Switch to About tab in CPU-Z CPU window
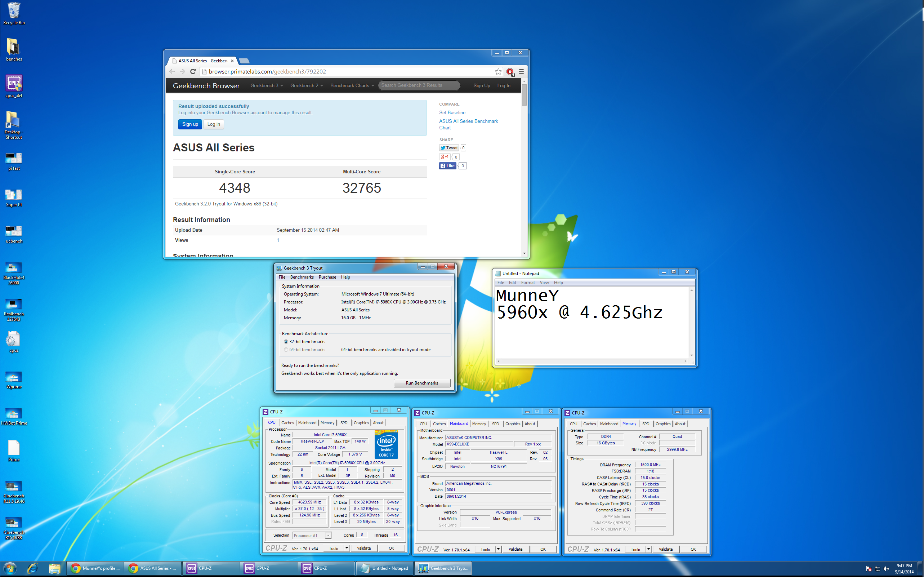924x577 pixels. pos(378,422)
